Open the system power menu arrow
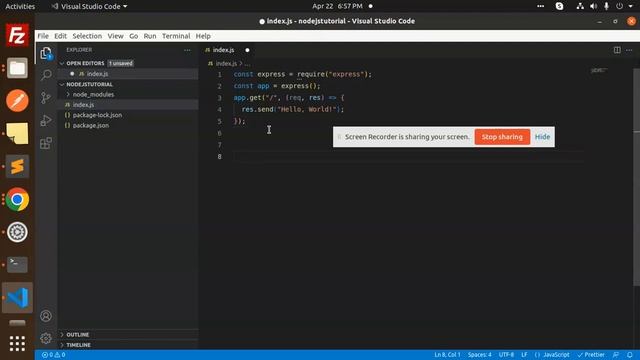Viewport: 640px width, 360px height. (631, 6)
